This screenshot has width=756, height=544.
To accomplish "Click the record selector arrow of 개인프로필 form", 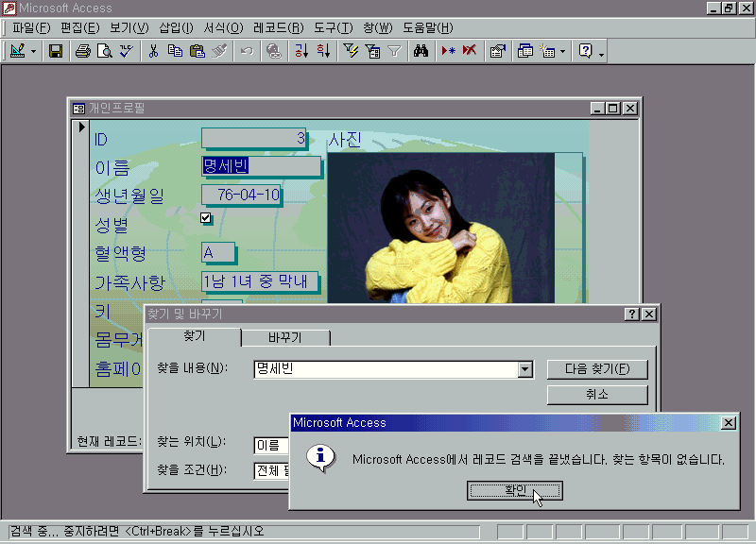I will tap(81, 127).
